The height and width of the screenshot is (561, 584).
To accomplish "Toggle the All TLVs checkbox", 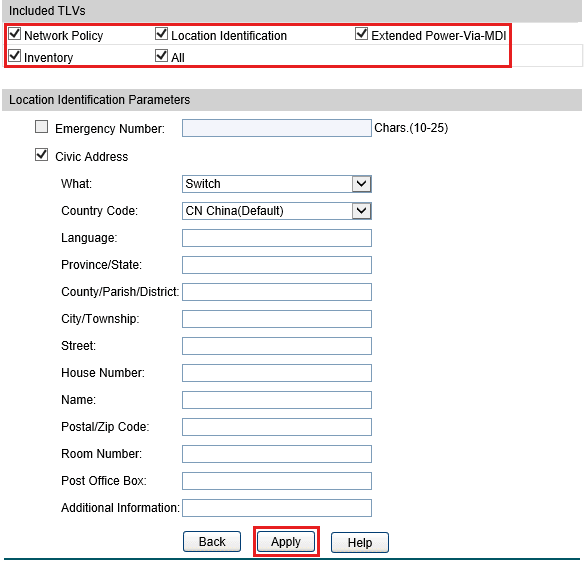I will (161, 56).
